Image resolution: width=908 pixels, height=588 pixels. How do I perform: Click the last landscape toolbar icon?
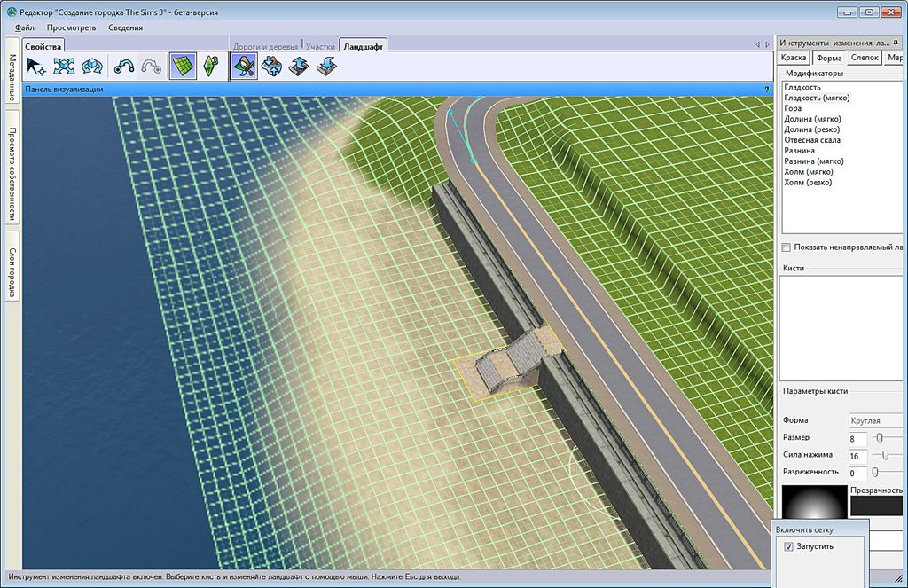327,66
